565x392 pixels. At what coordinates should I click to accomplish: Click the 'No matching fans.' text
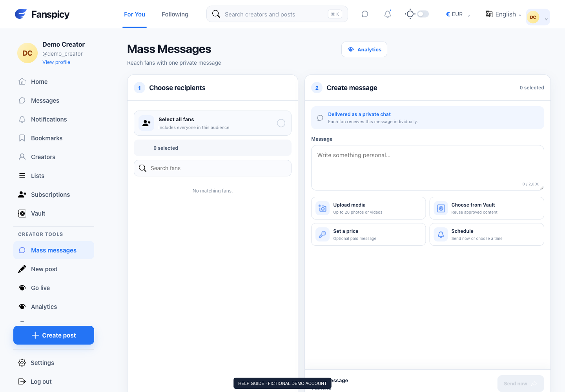pyautogui.click(x=213, y=191)
